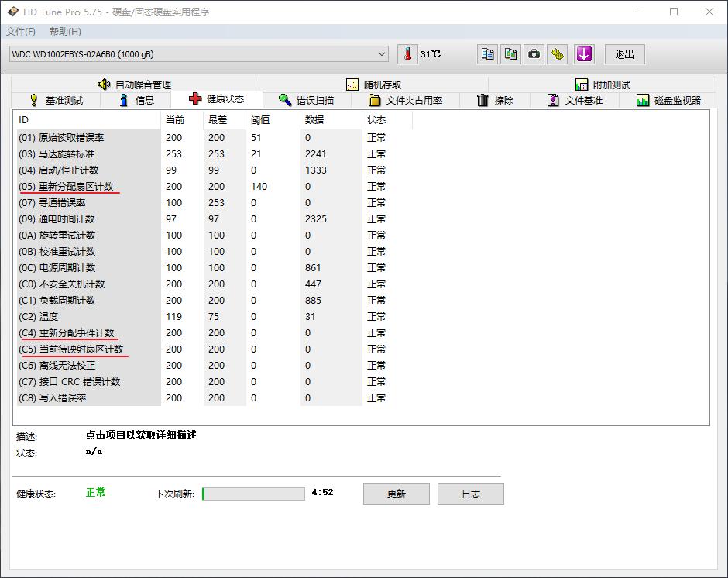Click the blue info icon of 信息

[x=123, y=100]
